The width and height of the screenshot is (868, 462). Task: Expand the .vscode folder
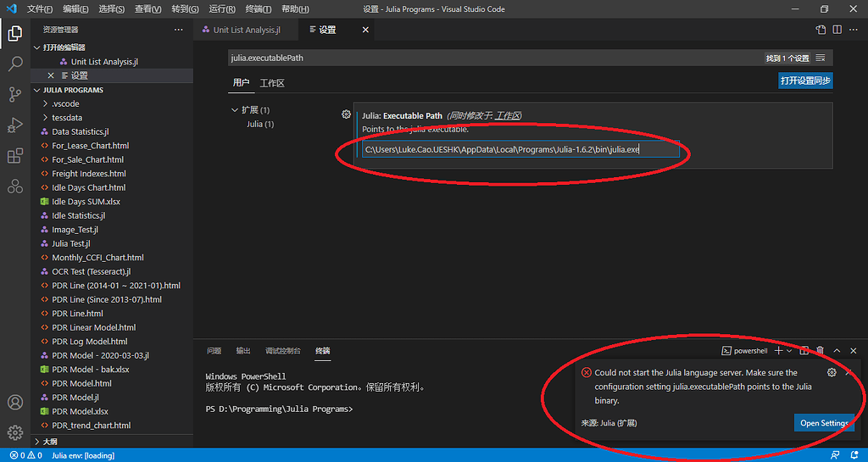click(x=45, y=103)
